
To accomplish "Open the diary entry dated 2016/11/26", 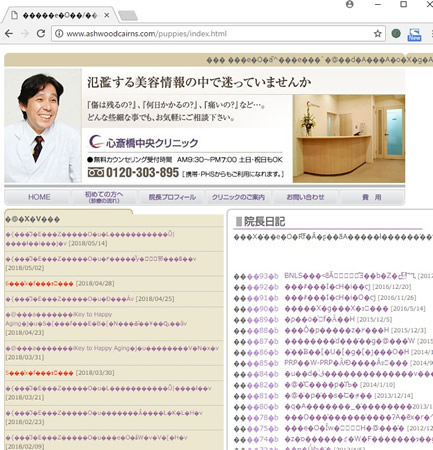I will (x=330, y=297).
